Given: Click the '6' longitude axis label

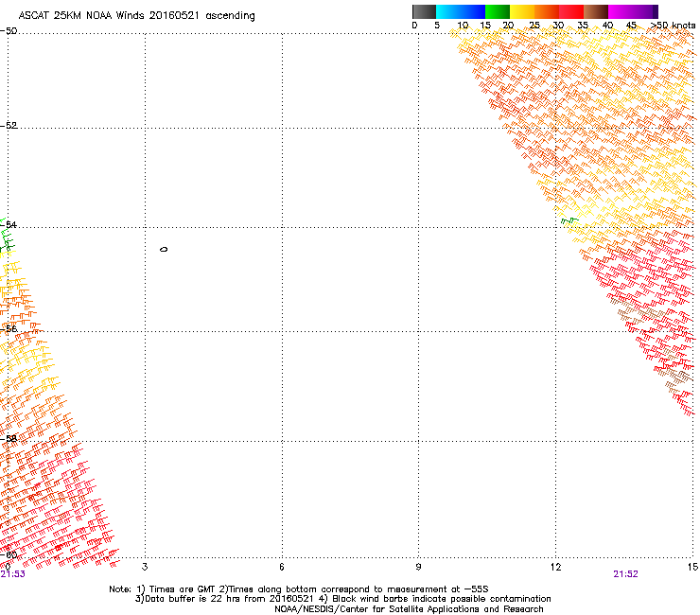Looking at the screenshot, I should (x=282, y=567).
